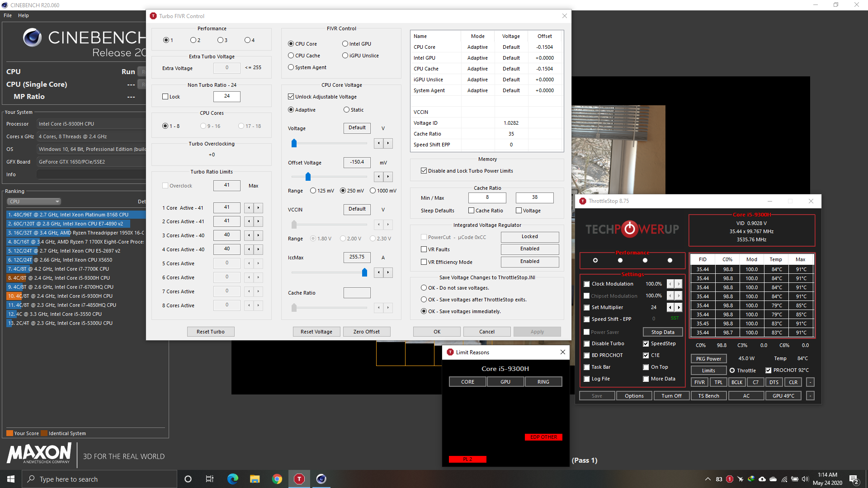Click the Cinebench taskbar icon

coord(321,479)
